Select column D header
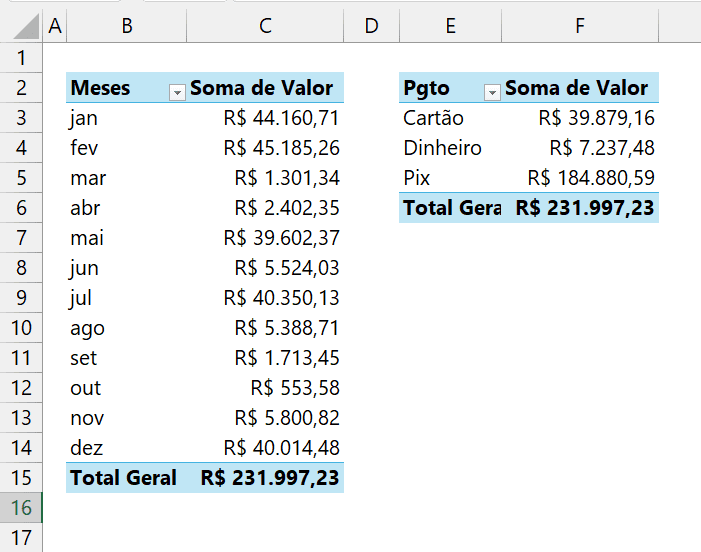The height and width of the screenshot is (552, 701). pyautogui.click(x=371, y=26)
